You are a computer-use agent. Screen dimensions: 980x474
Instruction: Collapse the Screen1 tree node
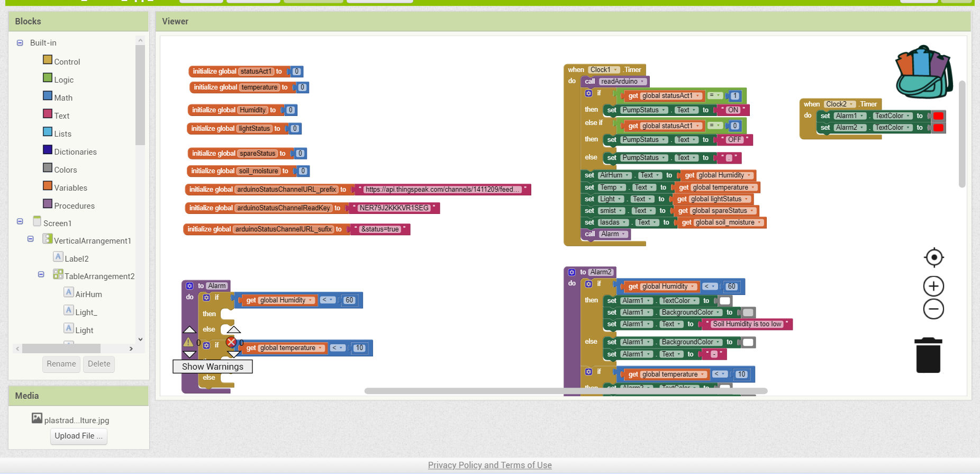coord(20,221)
